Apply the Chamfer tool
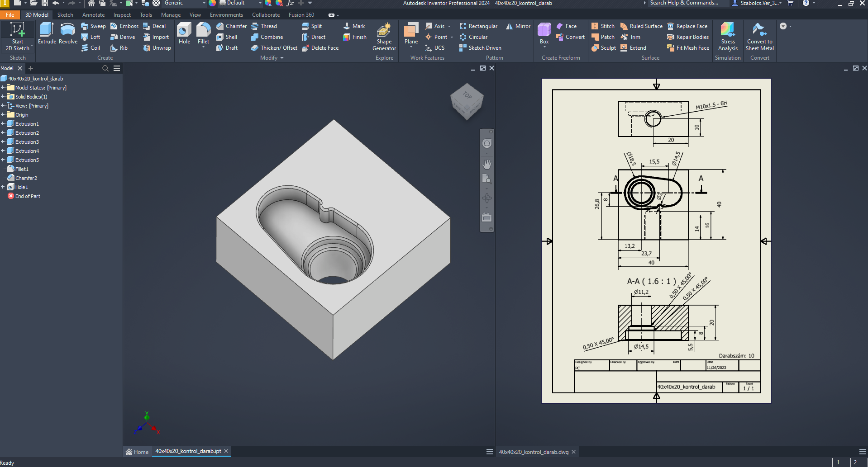The width and height of the screenshot is (868, 467). point(231,26)
